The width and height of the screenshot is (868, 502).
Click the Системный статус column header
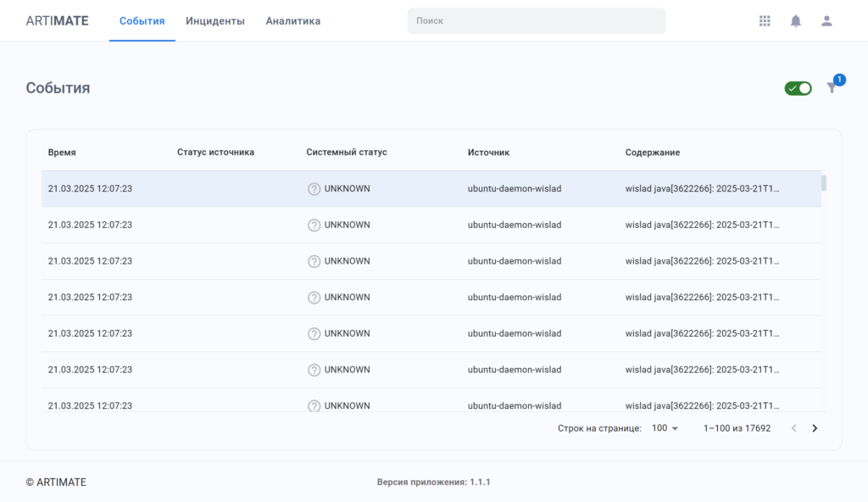click(346, 153)
